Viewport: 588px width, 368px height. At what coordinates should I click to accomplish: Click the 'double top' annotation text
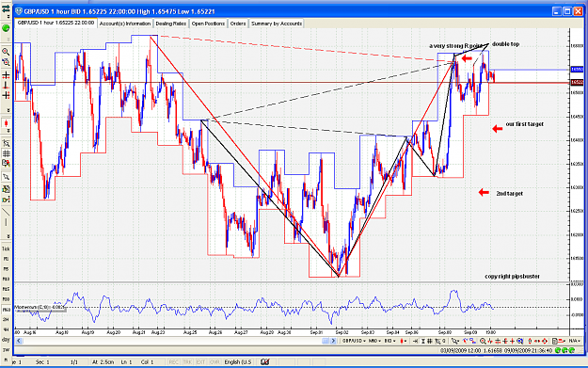(x=505, y=44)
